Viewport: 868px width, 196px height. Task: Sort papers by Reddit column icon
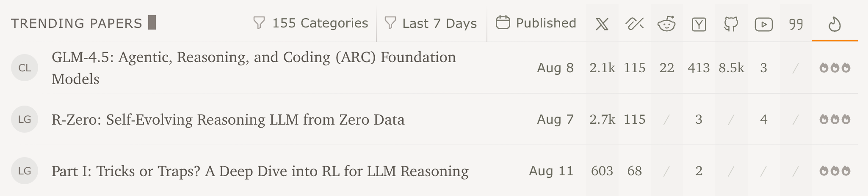click(x=666, y=24)
